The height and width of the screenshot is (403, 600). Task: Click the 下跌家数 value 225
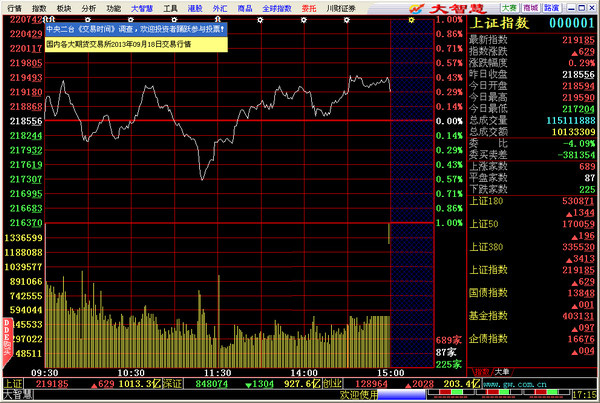click(x=587, y=189)
